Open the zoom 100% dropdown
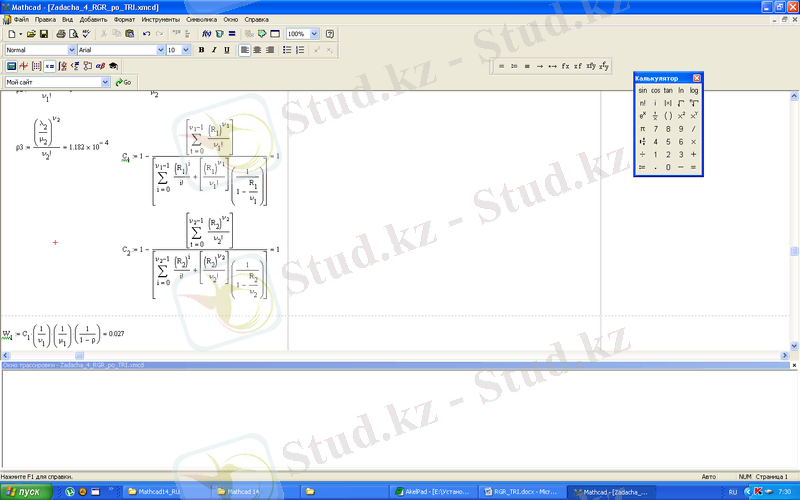The width and height of the screenshot is (800, 500). (314, 34)
